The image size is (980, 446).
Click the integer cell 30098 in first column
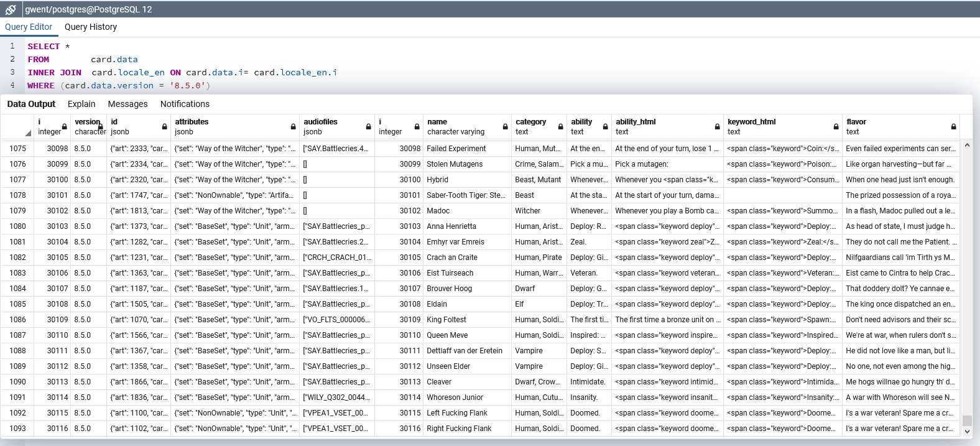[x=53, y=149]
